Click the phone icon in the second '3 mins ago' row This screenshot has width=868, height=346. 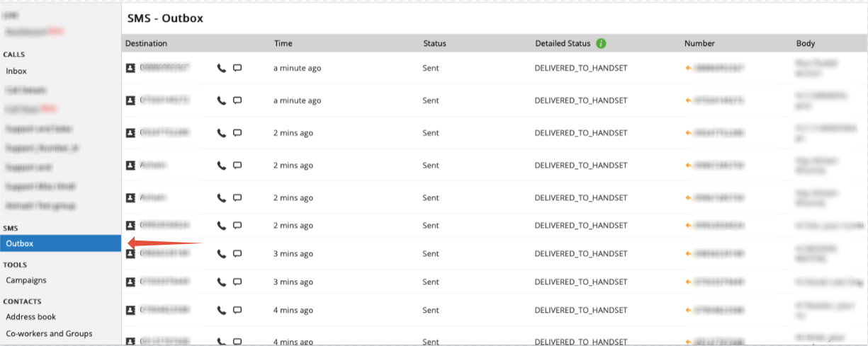coord(222,282)
